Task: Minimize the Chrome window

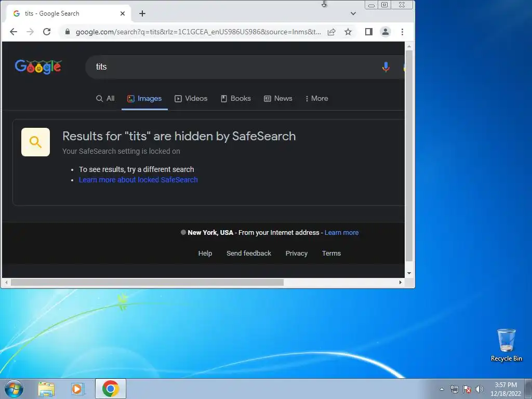Action: 371,5
